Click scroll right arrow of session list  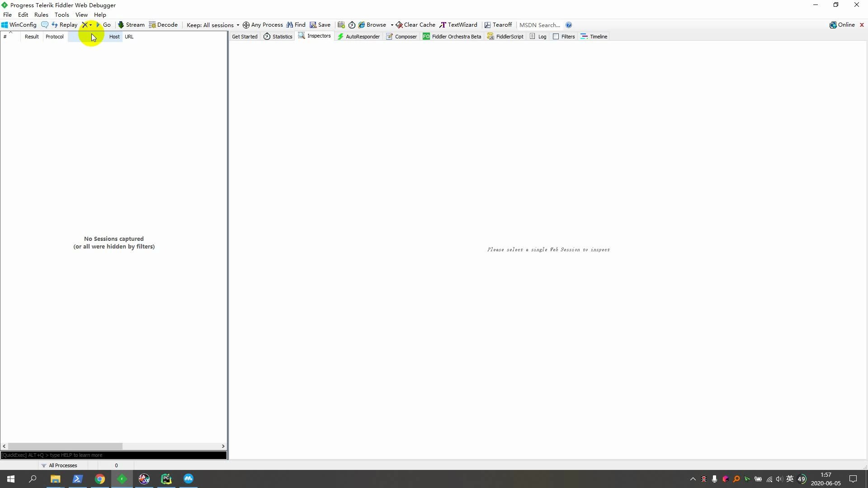223,446
